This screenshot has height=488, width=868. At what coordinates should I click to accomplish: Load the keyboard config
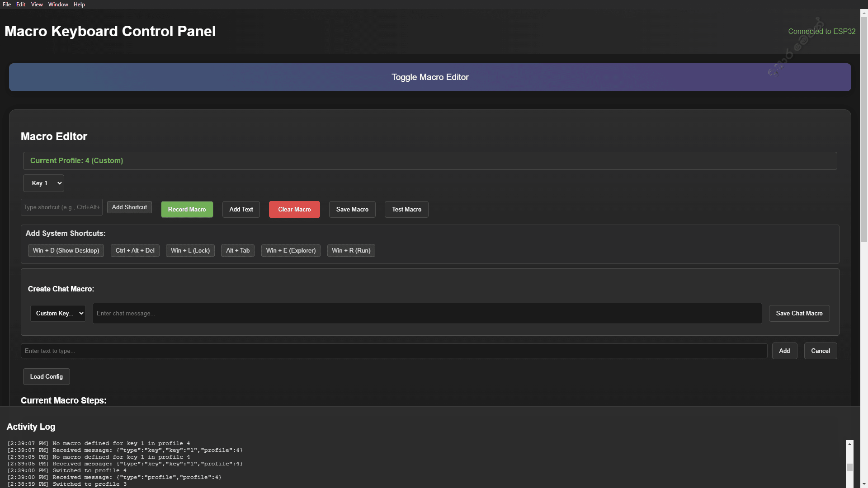click(x=46, y=376)
